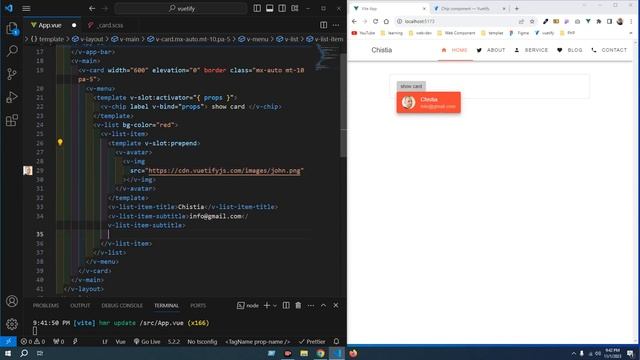Click LF end of line selector

tap(105, 341)
